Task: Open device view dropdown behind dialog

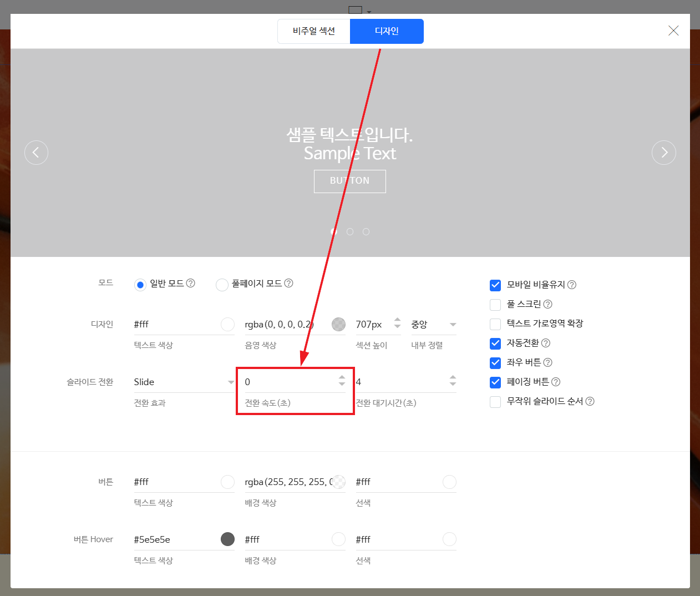Action: pos(360,10)
